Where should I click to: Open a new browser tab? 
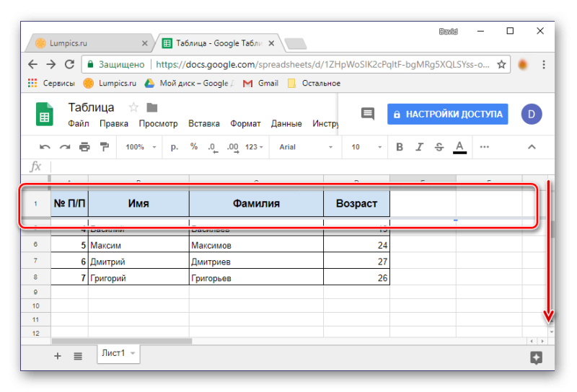296,44
